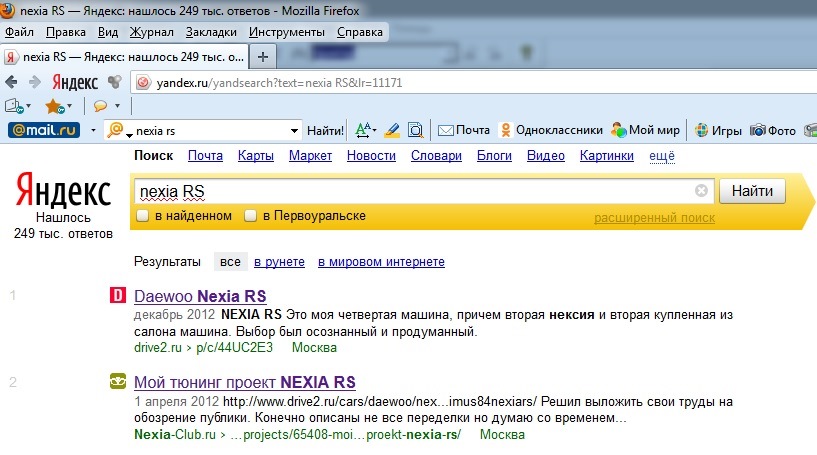Click the Firefox icon in title bar
This screenshot has width=817, height=455.
click(7, 10)
